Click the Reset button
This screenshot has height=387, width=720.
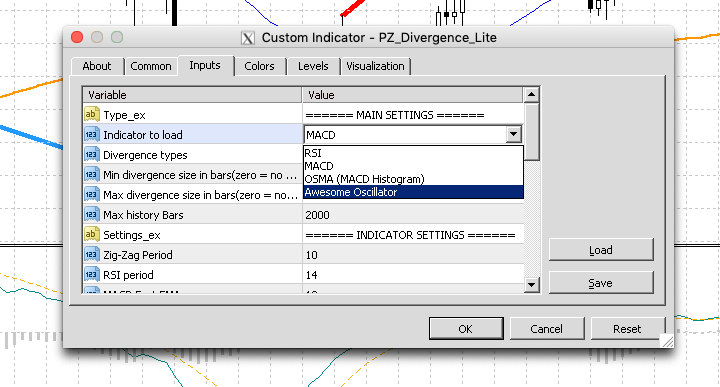click(x=627, y=329)
